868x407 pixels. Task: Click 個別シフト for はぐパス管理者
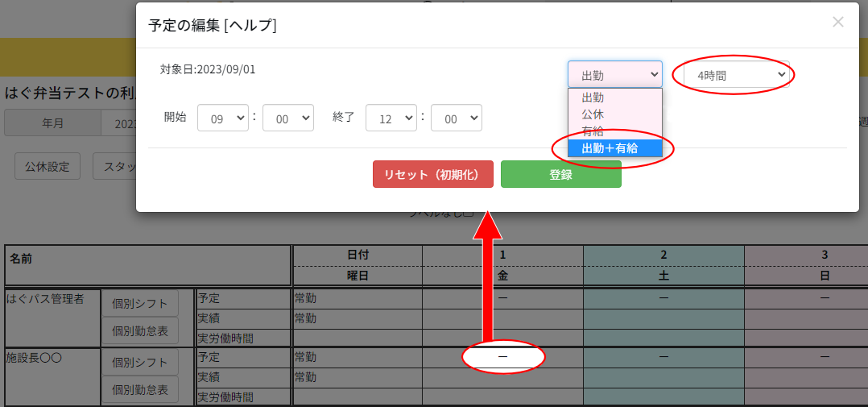140,303
